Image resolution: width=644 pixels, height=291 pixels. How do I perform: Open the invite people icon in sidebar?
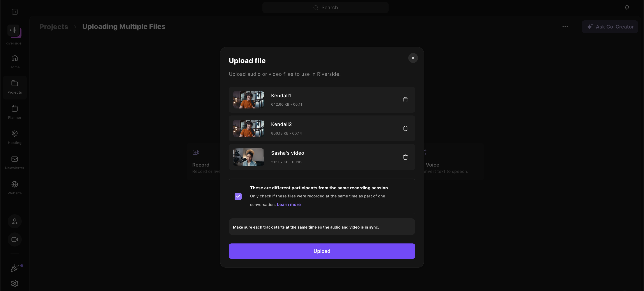(x=14, y=221)
